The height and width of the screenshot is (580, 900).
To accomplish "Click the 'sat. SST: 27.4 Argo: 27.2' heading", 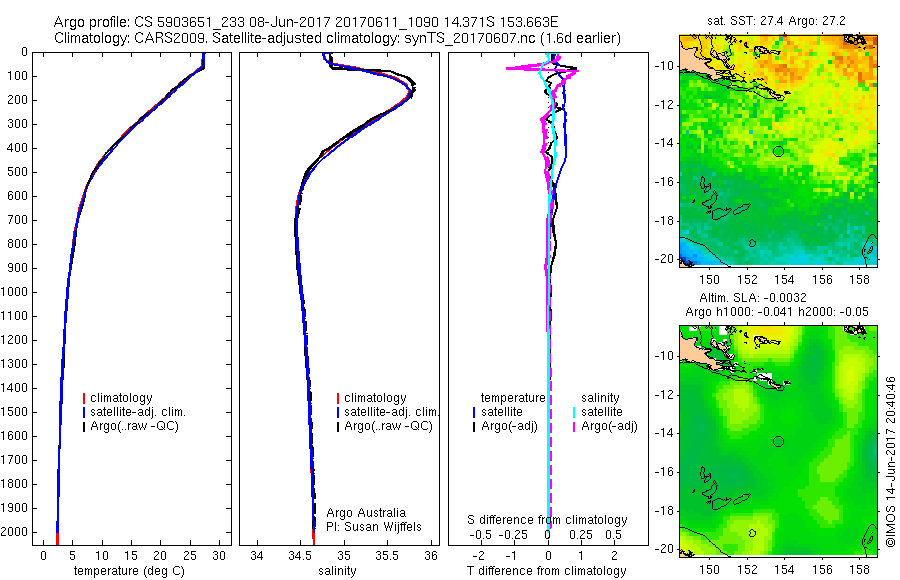I will click(x=776, y=21).
